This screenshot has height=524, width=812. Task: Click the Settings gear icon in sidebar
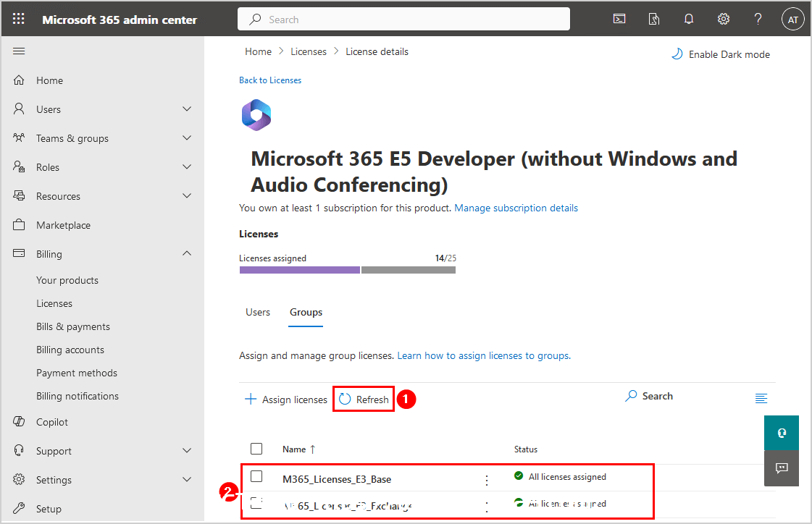pos(19,480)
